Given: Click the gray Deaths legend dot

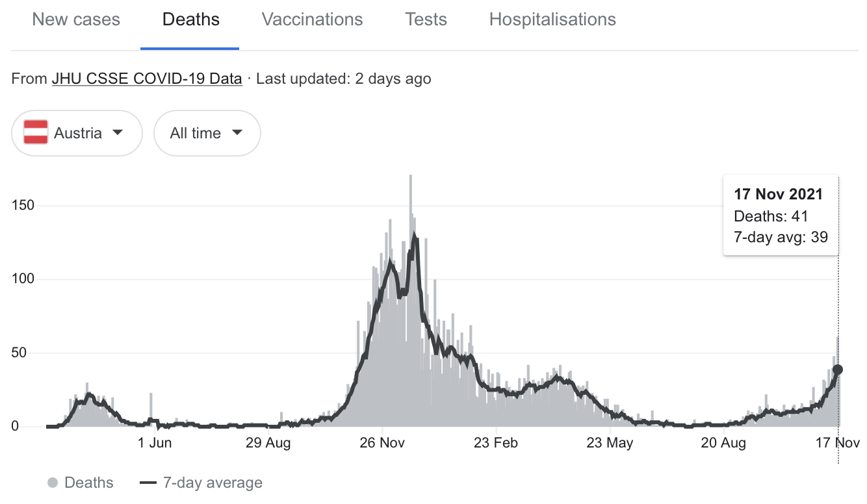Looking at the screenshot, I should click(x=53, y=483).
